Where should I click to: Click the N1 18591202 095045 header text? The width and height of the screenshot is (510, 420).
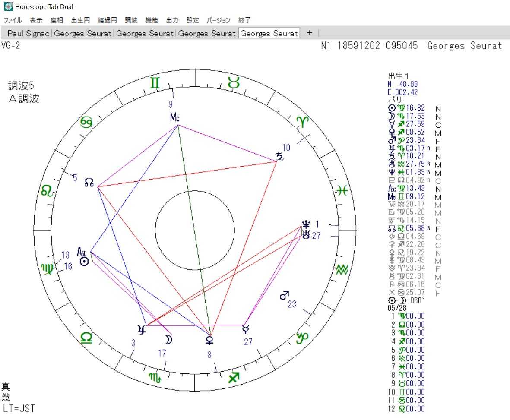(x=369, y=45)
